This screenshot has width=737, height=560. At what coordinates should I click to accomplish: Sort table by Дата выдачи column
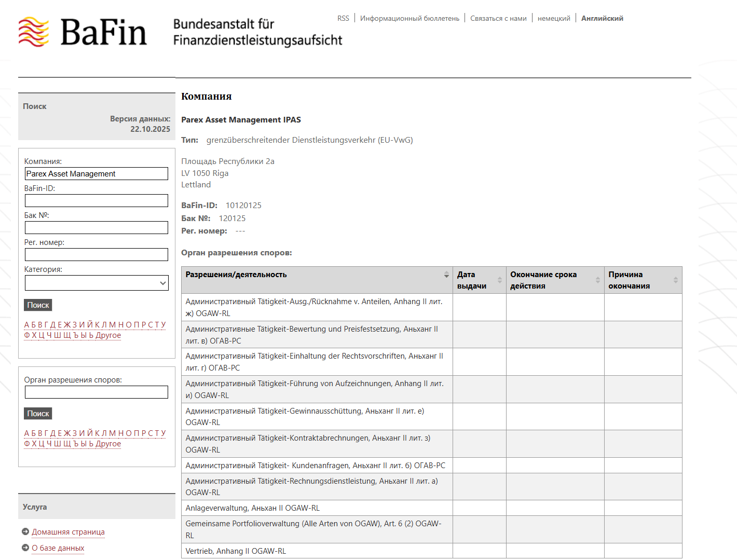(x=499, y=280)
